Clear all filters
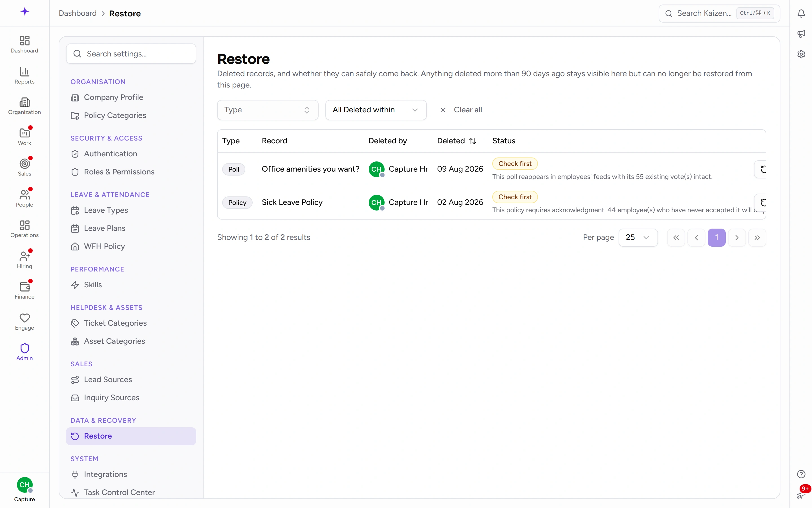 (461, 110)
